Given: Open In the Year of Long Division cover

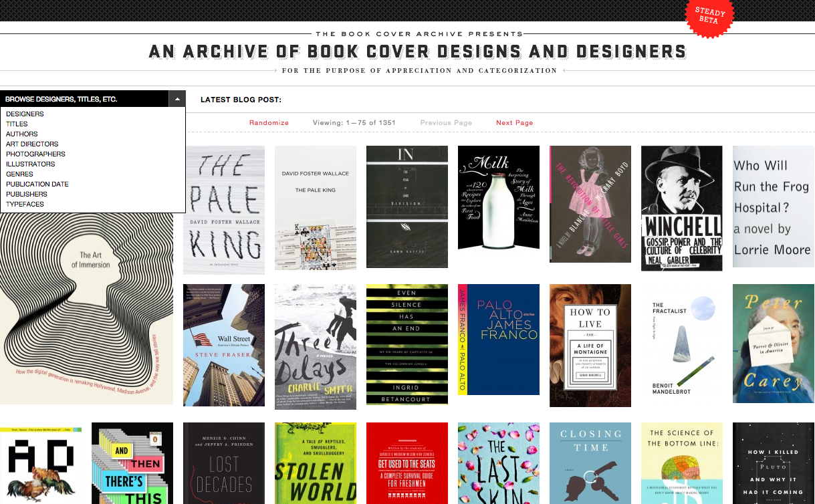Looking at the screenshot, I should click(407, 207).
